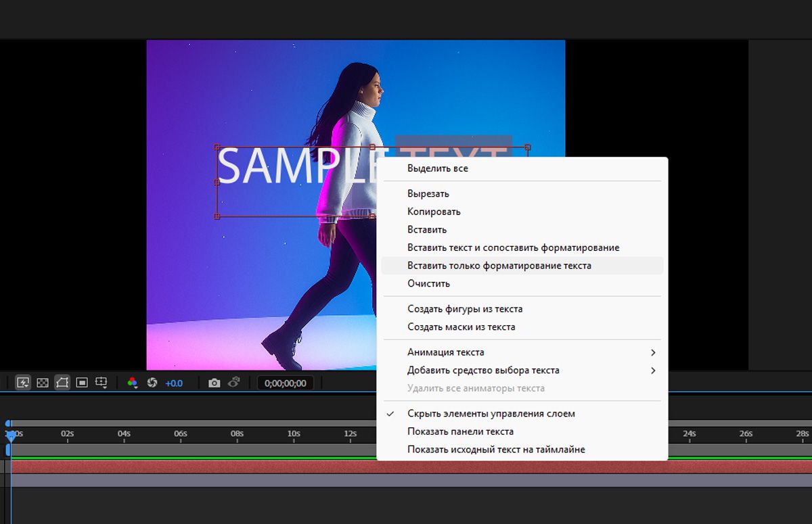Open the Fast Previews lightning icon
Image resolution: width=812 pixels, height=524 pixels.
pyautogui.click(x=23, y=383)
